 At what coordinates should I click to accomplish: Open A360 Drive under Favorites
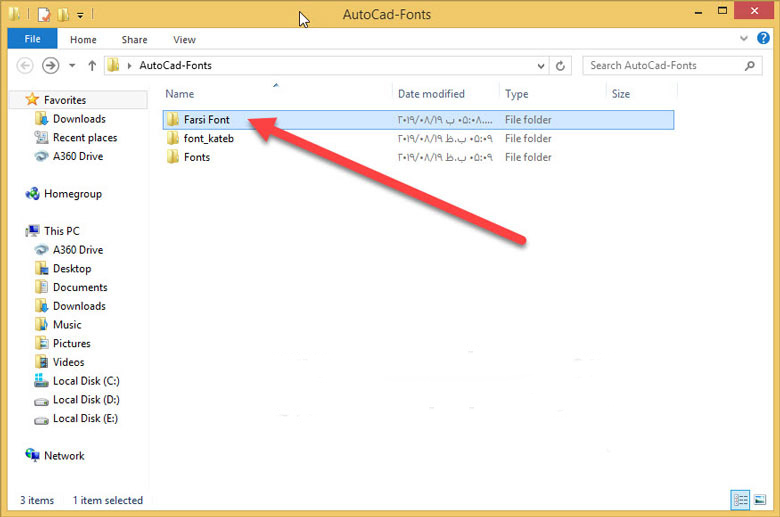coord(78,156)
